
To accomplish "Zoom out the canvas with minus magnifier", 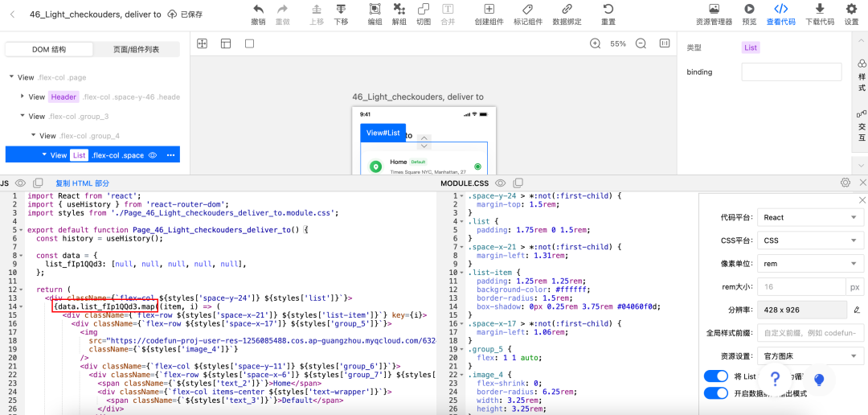I will (x=641, y=43).
